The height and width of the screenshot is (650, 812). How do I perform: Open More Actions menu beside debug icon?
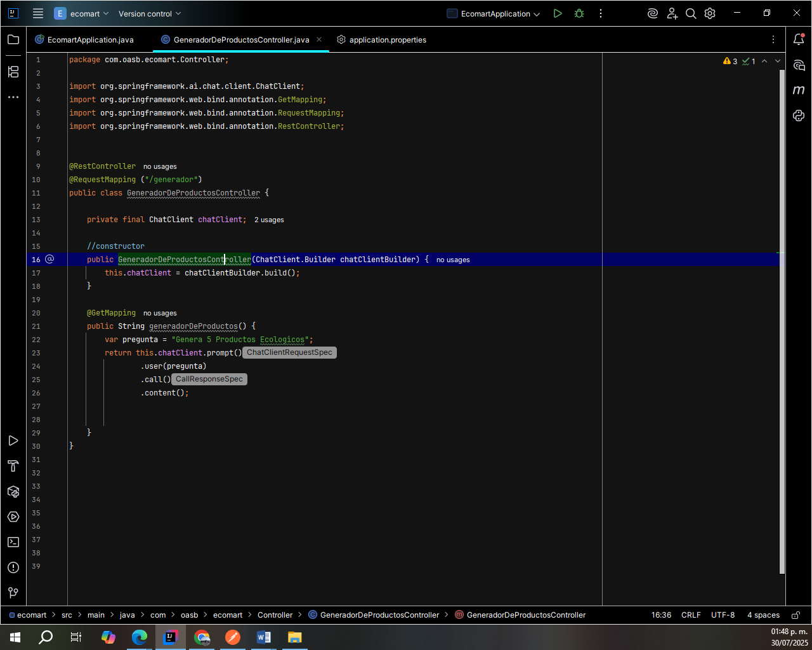tap(601, 13)
